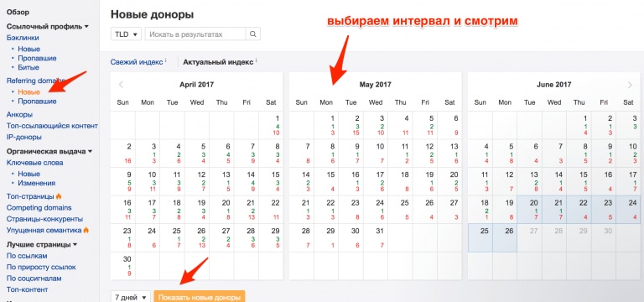Open the Изменения link
The height and width of the screenshot is (302, 644).
pos(37,183)
